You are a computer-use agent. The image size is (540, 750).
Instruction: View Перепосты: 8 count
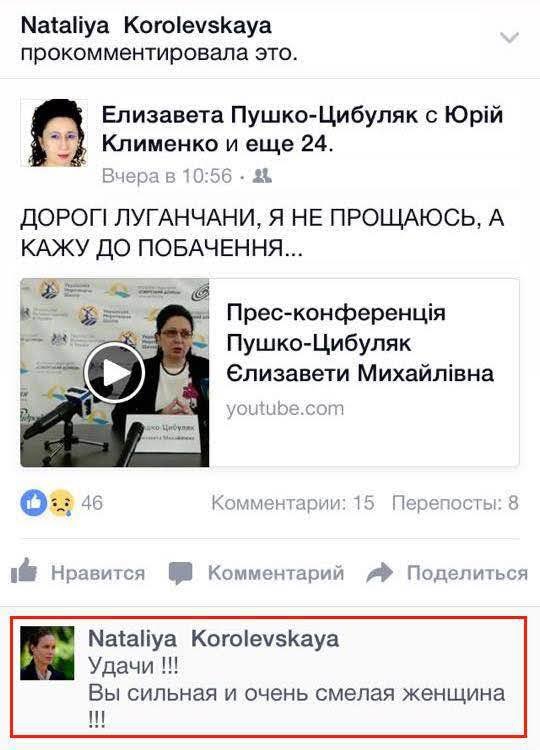point(455,503)
